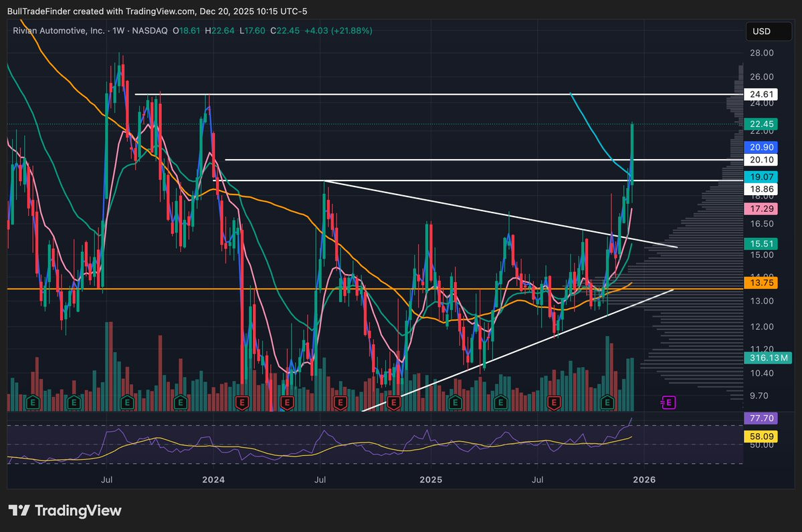Viewport: 802px width, 532px height.
Task: Click the 26.00 price axis tick
Action: pyautogui.click(x=762, y=77)
